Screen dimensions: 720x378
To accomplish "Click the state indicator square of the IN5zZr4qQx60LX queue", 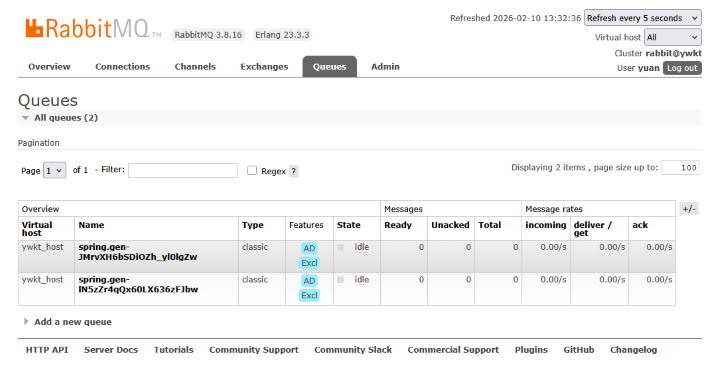I will (340, 280).
